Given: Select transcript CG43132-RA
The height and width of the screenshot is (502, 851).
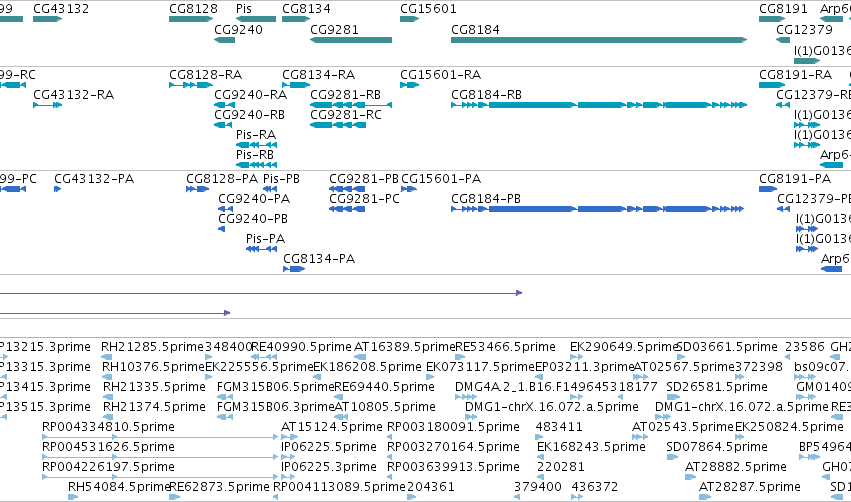Looking at the screenshot, I should pos(48,105).
